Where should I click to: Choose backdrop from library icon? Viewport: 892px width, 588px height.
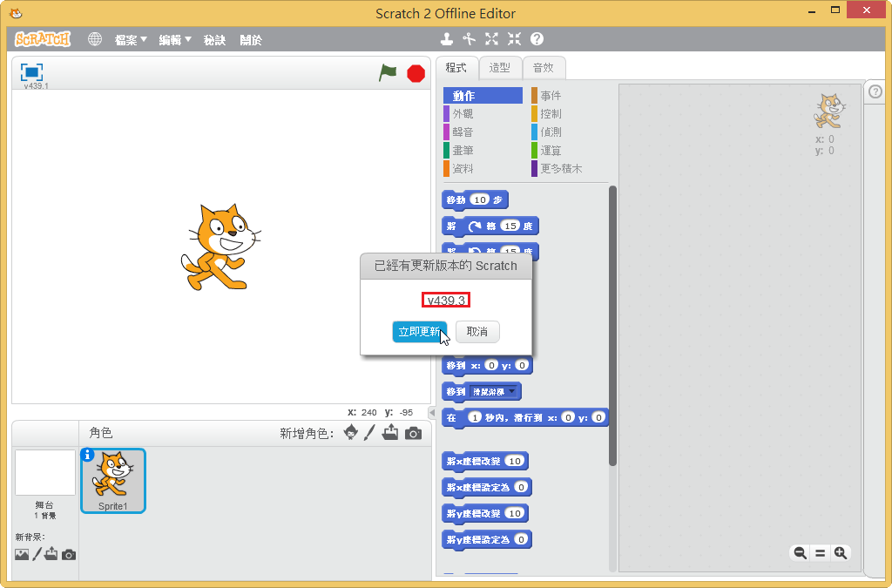(x=22, y=554)
